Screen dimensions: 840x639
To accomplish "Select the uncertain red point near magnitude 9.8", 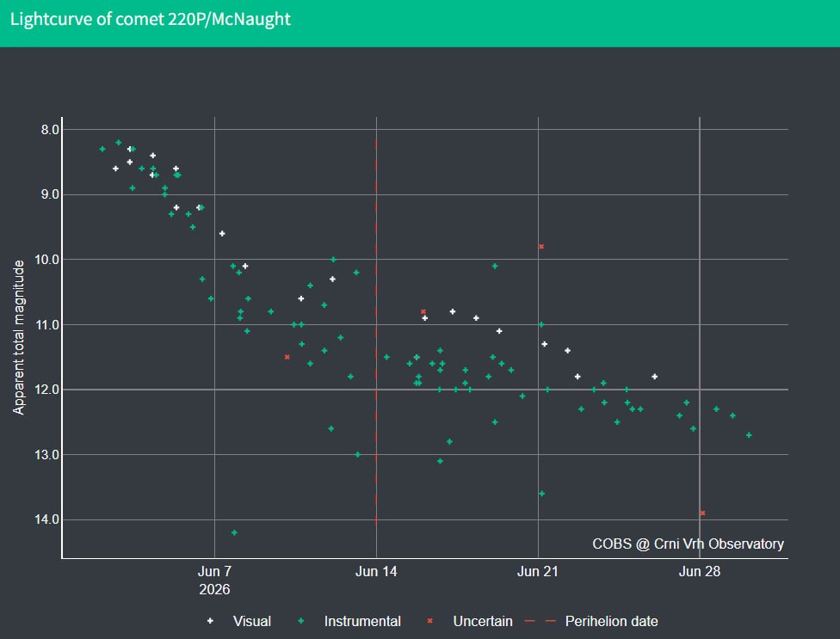I will coord(541,247).
